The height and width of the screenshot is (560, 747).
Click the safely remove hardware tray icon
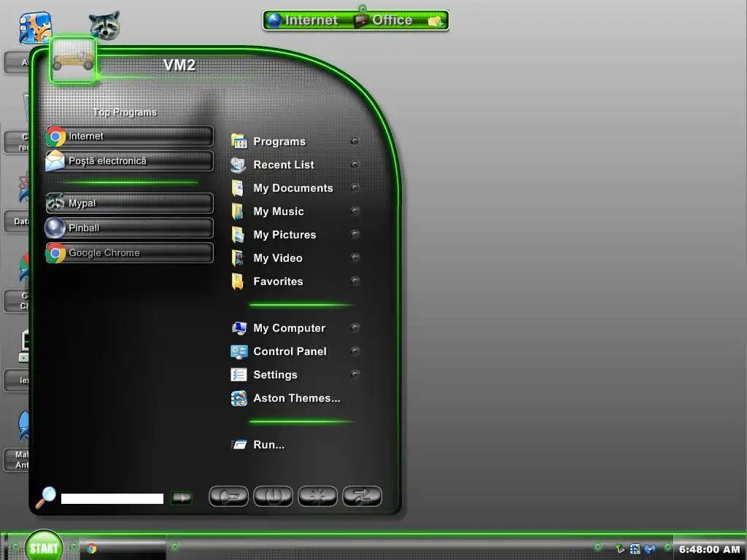(620, 549)
